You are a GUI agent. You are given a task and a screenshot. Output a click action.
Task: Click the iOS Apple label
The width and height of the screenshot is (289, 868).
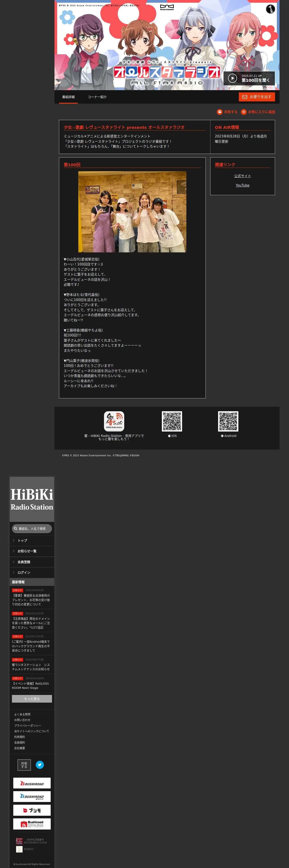tap(172, 436)
